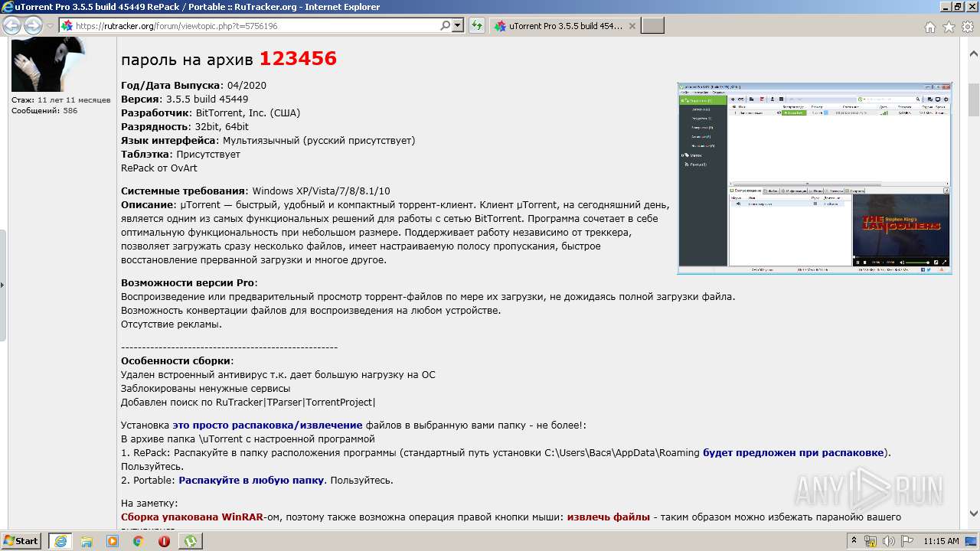
Task: Click 'Стаж: 11 лет 11 месяцев' text
Action: [61, 99]
